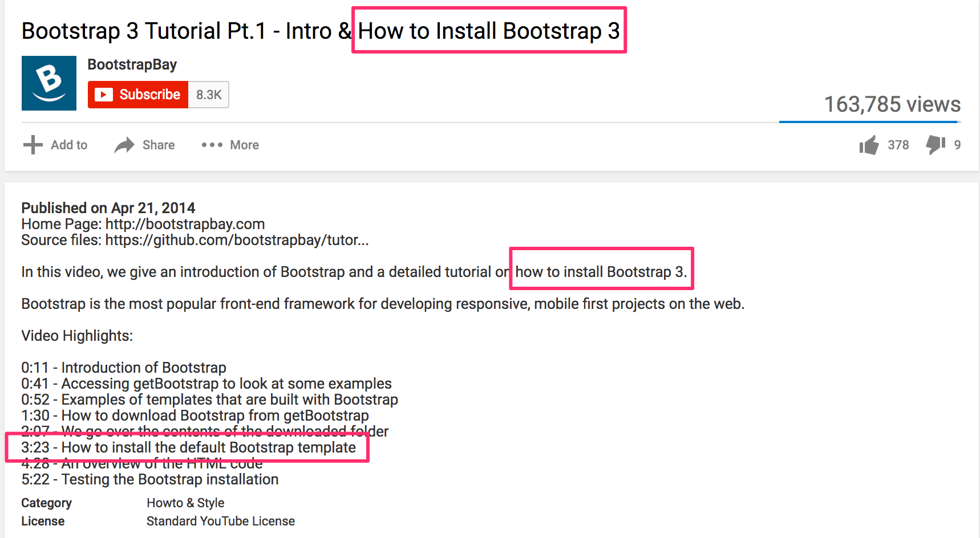Screen dimensions: 980x538
Task: Open the Howto & Style category
Action: tap(185, 503)
